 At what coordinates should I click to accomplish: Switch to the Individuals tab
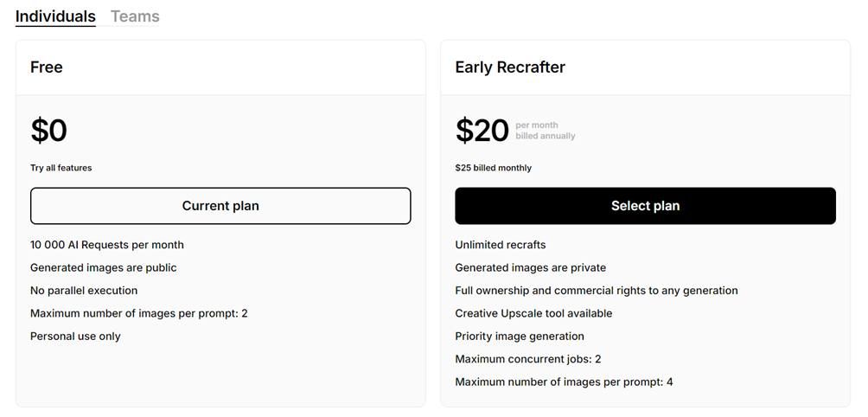tap(55, 16)
